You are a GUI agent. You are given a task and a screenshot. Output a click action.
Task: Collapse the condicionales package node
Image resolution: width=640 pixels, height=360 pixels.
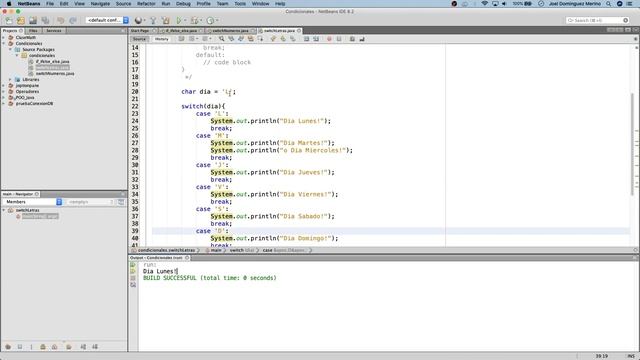pos(17,55)
